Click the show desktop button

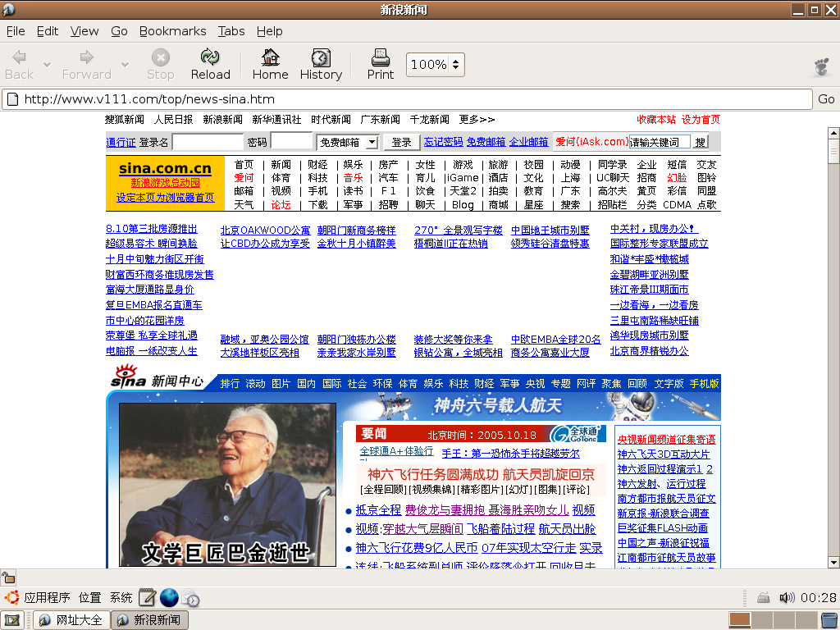coord(12,620)
